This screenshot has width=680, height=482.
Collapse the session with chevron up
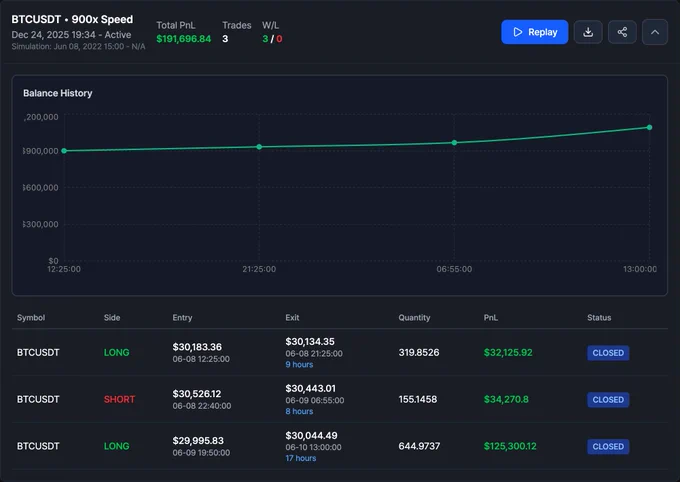pyautogui.click(x=655, y=32)
